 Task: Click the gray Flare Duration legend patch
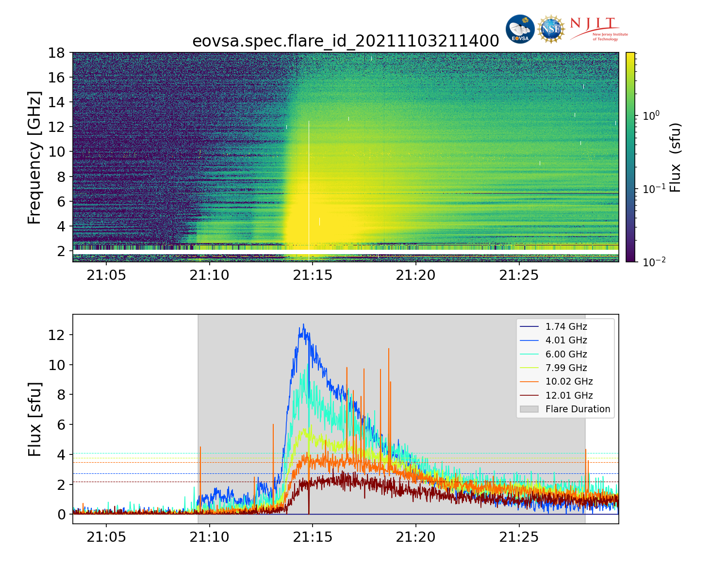[x=529, y=409]
